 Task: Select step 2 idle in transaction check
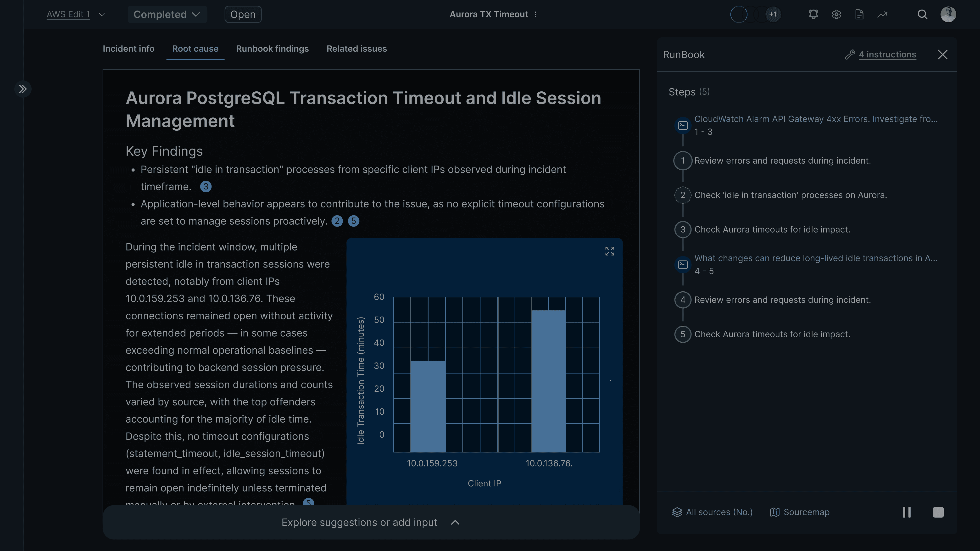click(790, 195)
